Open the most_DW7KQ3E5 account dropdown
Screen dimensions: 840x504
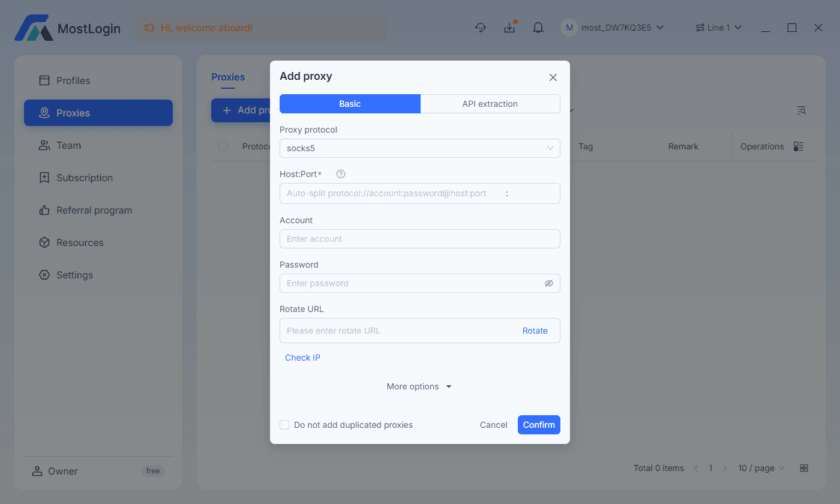coord(623,28)
